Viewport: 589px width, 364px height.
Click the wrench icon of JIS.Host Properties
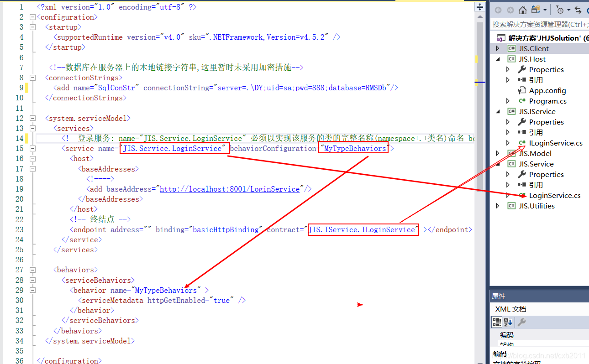point(521,69)
